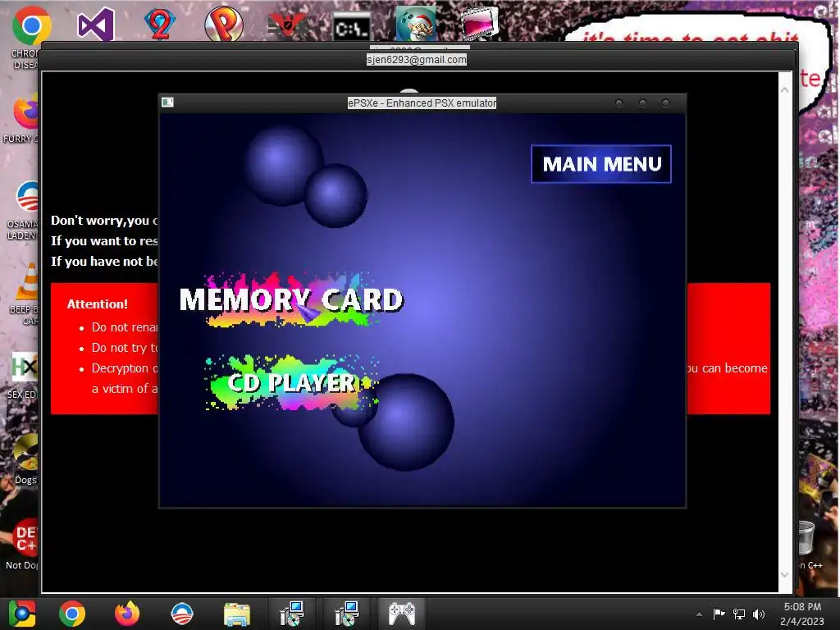Close the ePSXe emulator window
The image size is (840, 630).
(665, 103)
